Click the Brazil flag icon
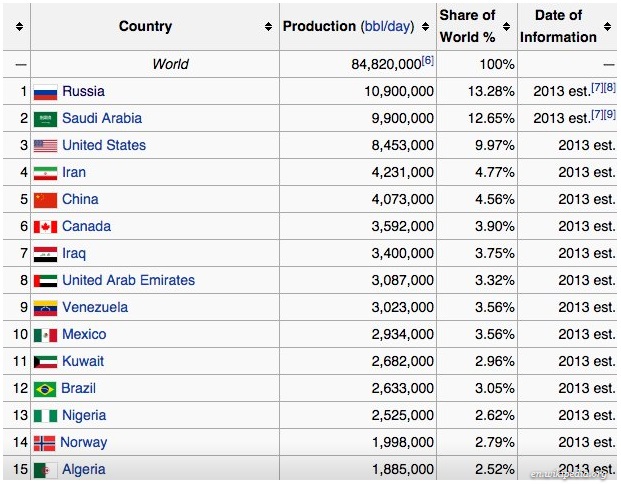This screenshot has width=621, height=484. [45, 389]
